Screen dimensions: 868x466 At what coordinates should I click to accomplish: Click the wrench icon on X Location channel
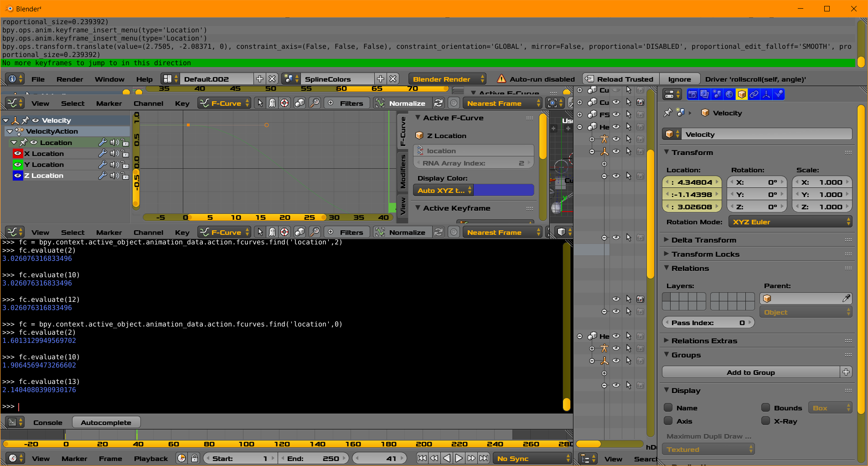103,154
